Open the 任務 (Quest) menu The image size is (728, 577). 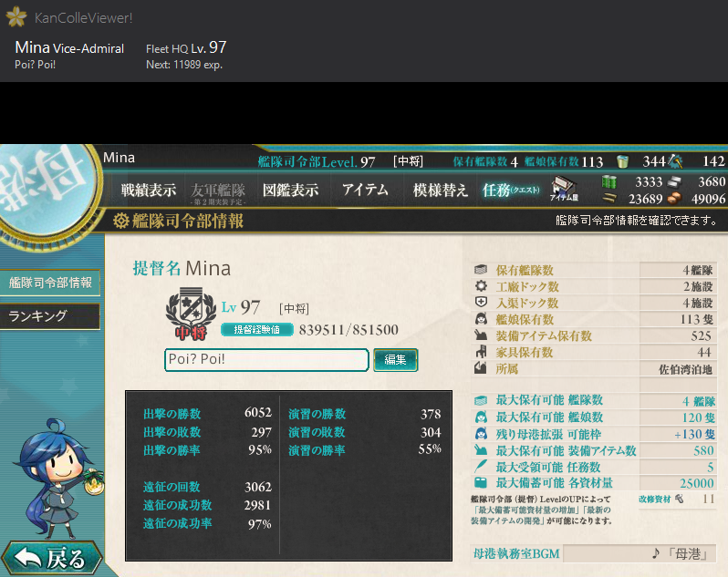511,190
